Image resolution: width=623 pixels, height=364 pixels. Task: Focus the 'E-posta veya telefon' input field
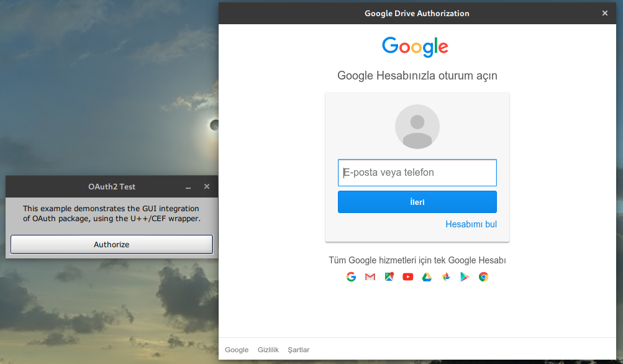(x=417, y=173)
